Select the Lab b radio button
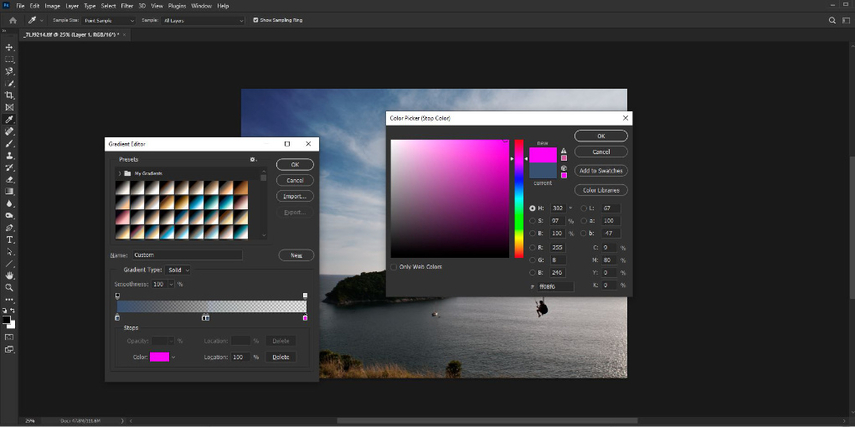Image resolution: width=855 pixels, height=427 pixels. click(583, 233)
